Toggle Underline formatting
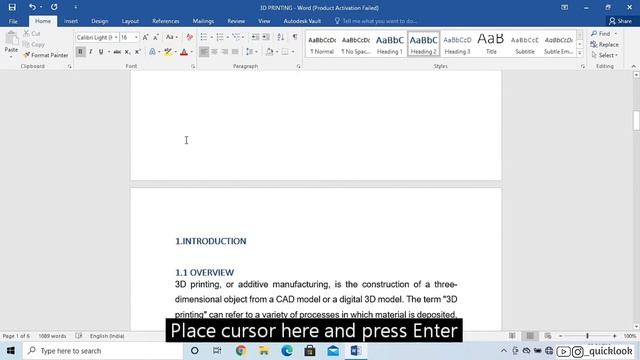The width and height of the screenshot is (640, 360). (x=101, y=52)
